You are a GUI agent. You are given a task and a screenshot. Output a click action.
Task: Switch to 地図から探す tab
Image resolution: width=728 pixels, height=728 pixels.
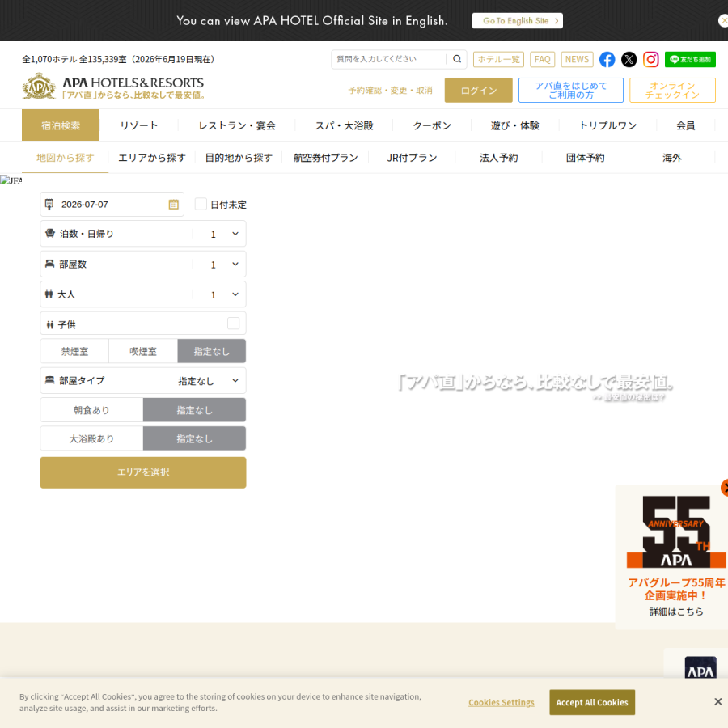point(65,158)
